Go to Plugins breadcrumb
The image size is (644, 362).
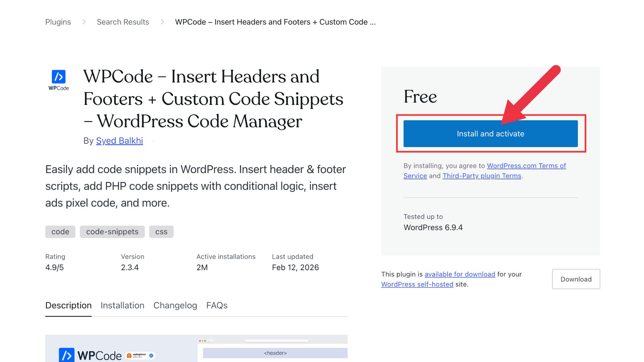click(58, 22)
